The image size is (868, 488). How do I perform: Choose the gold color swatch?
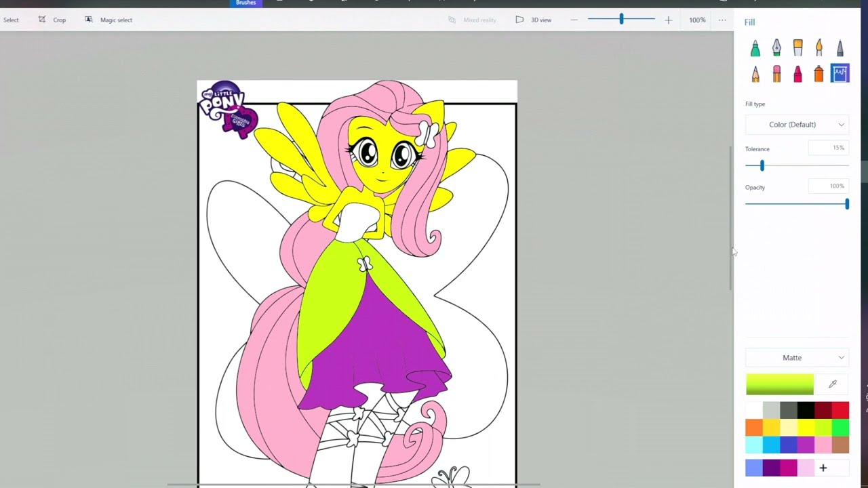click(771, 428)
